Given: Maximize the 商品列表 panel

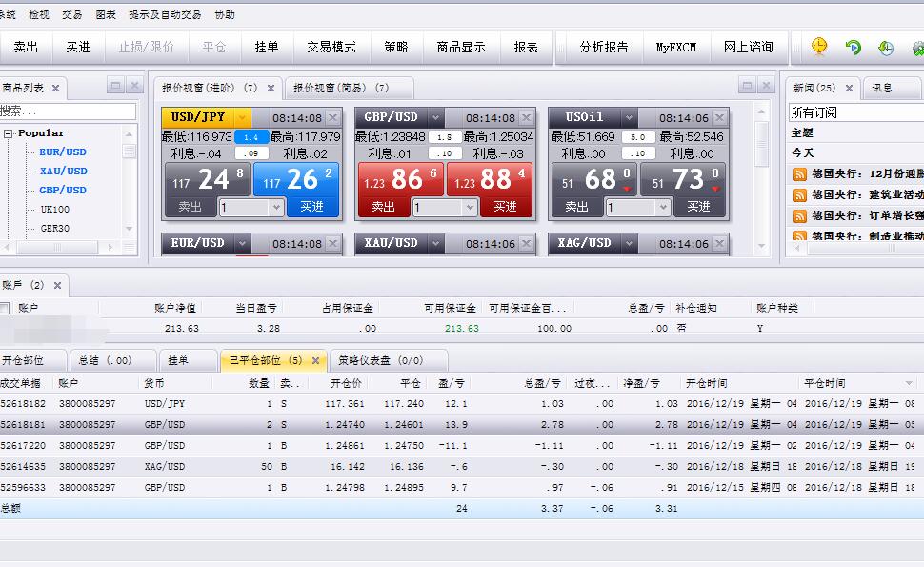Looking at the screenshot, I should pos(116,86).
